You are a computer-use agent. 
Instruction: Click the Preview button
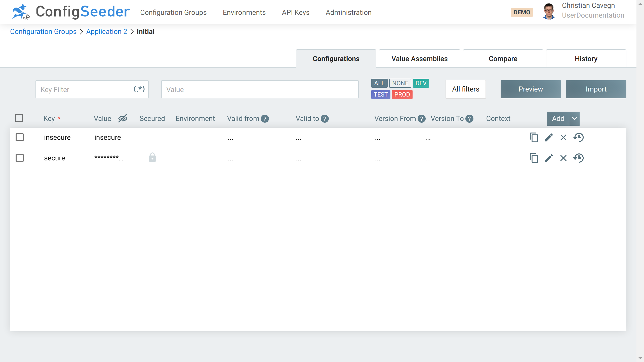click(531, 89)
